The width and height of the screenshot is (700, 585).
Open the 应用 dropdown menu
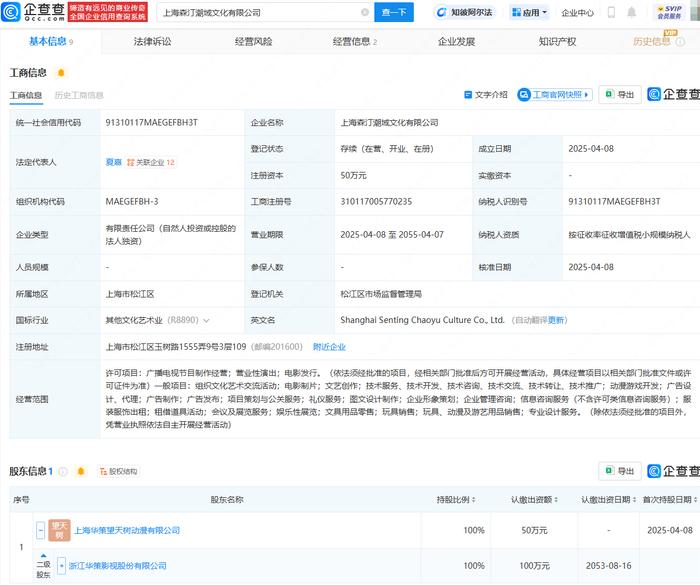(529, 13)
